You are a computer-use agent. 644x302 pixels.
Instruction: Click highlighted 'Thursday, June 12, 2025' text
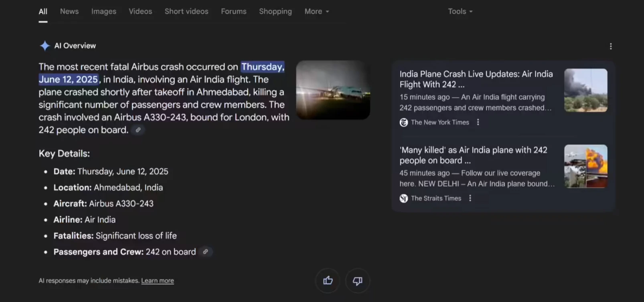point(162,73)
